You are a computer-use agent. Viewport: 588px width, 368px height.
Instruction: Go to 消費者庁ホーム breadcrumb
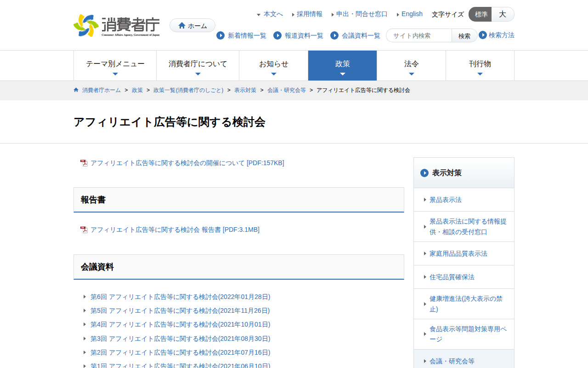point(102,90)
